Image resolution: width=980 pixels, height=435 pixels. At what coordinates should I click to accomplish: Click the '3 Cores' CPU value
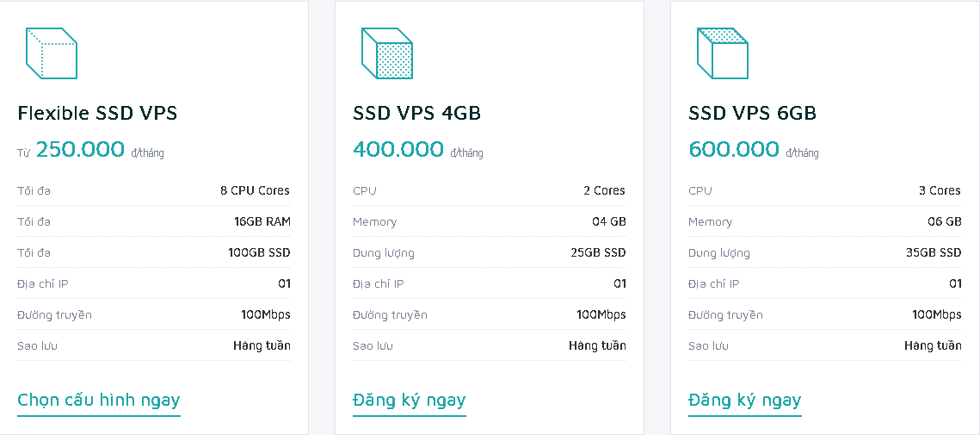[940, 190]
